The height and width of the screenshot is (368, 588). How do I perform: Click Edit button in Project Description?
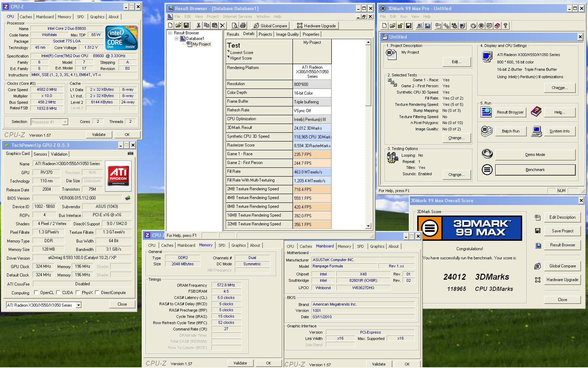click(456, 62)
